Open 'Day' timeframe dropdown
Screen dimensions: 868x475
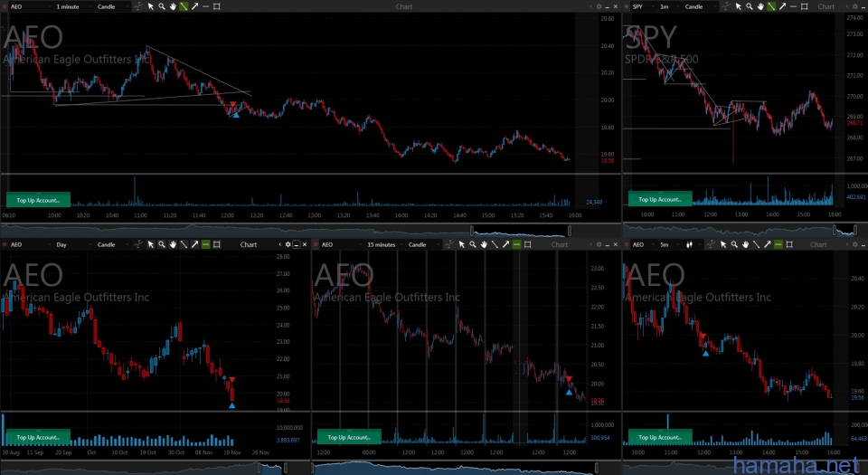point(73,244)
